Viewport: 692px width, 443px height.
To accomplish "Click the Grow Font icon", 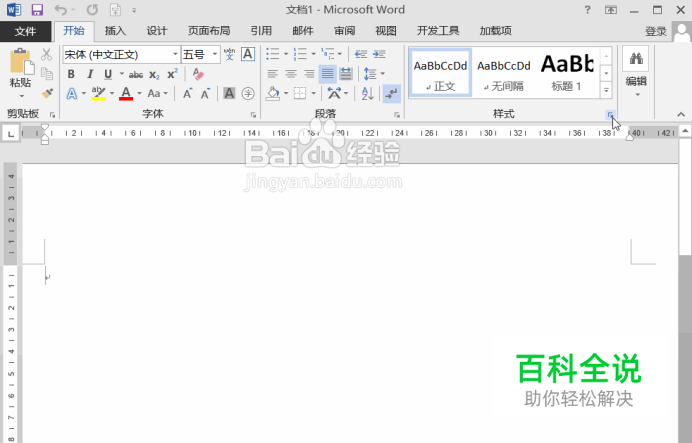I will click(188, 94).
